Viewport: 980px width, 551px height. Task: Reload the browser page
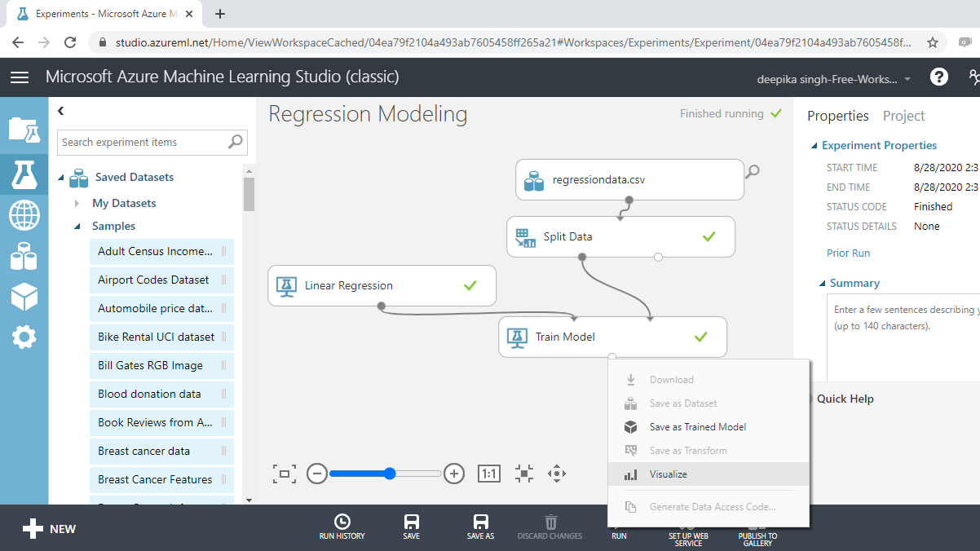70,42
